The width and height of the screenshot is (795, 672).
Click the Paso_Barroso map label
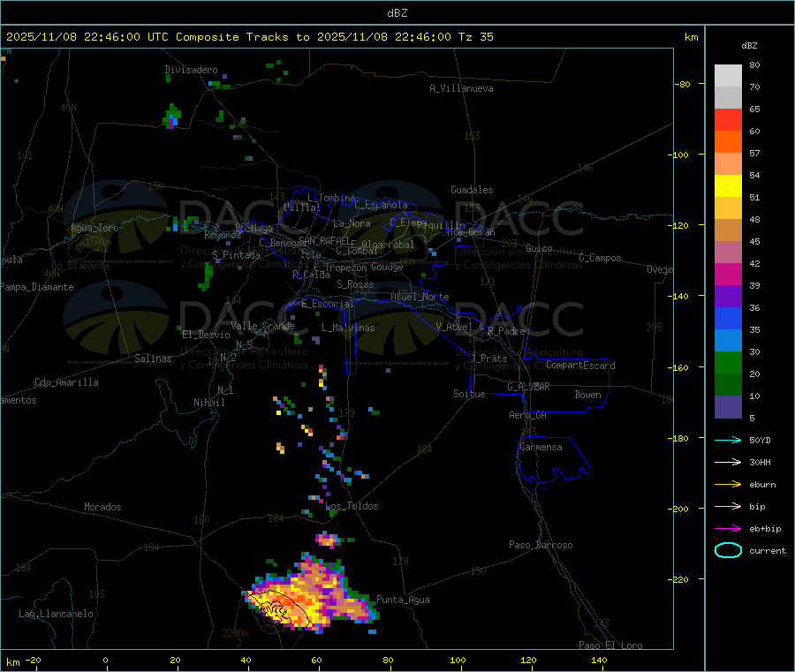(541, 545)
